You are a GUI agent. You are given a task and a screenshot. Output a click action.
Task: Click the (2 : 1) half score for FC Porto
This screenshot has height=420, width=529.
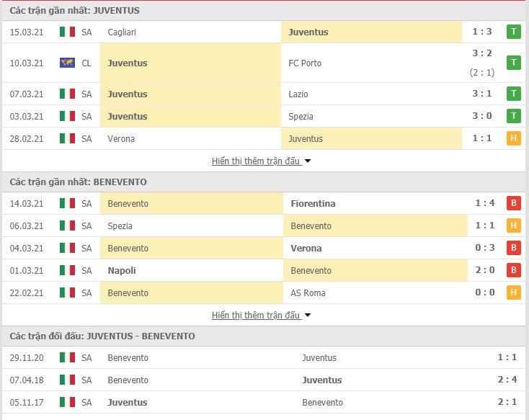pos(481,72)
